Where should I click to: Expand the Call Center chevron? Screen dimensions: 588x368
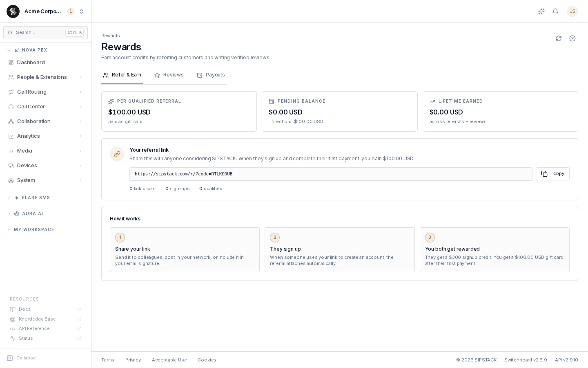pos(80,107)
